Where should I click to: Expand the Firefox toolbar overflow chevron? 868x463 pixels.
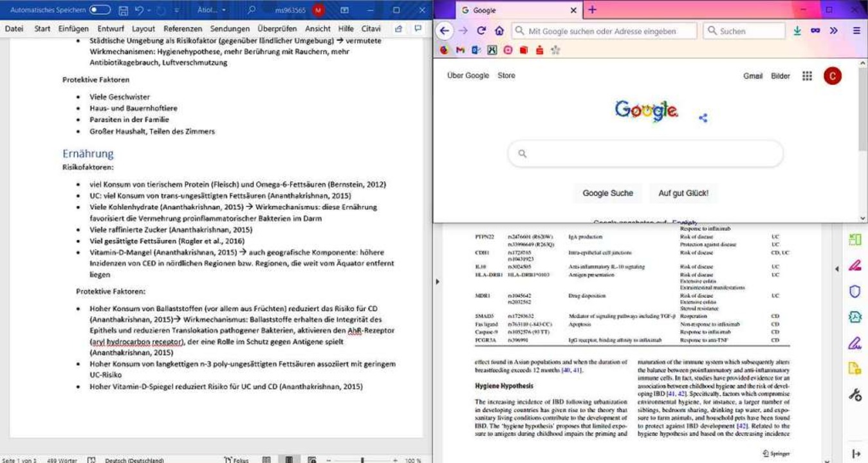(x=834, y=30)
